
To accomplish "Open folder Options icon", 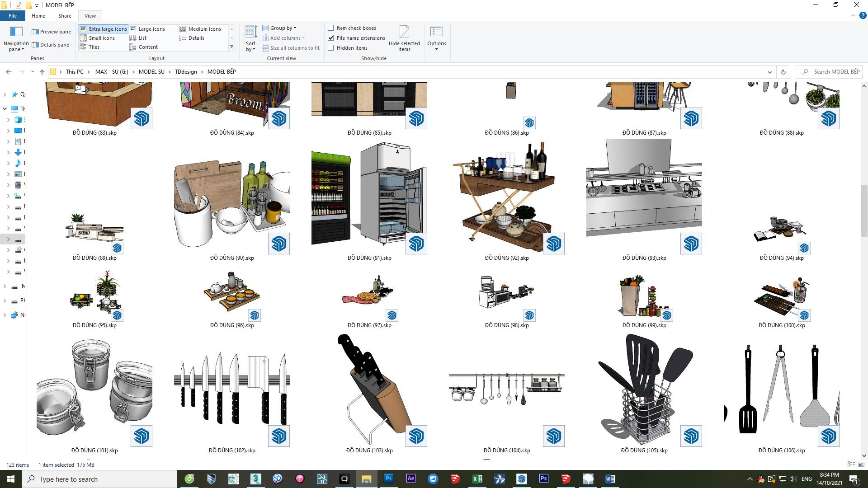I will [x=436, y=33].
